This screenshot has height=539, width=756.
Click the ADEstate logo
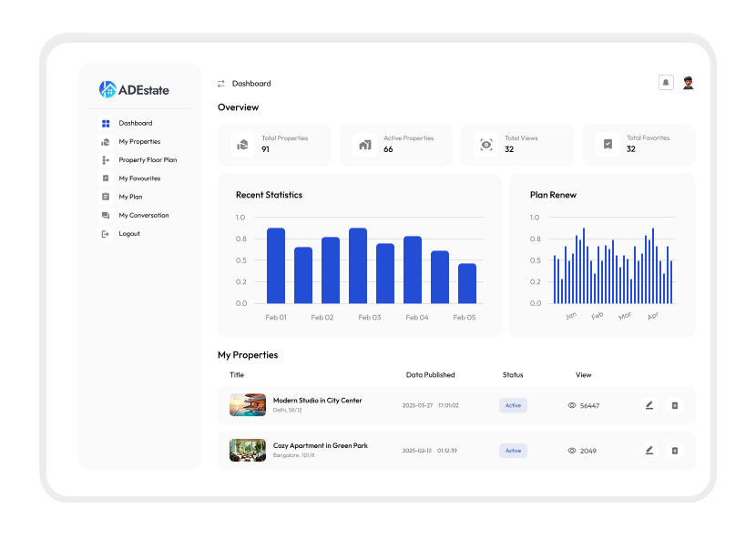click(x=135, y=89)
